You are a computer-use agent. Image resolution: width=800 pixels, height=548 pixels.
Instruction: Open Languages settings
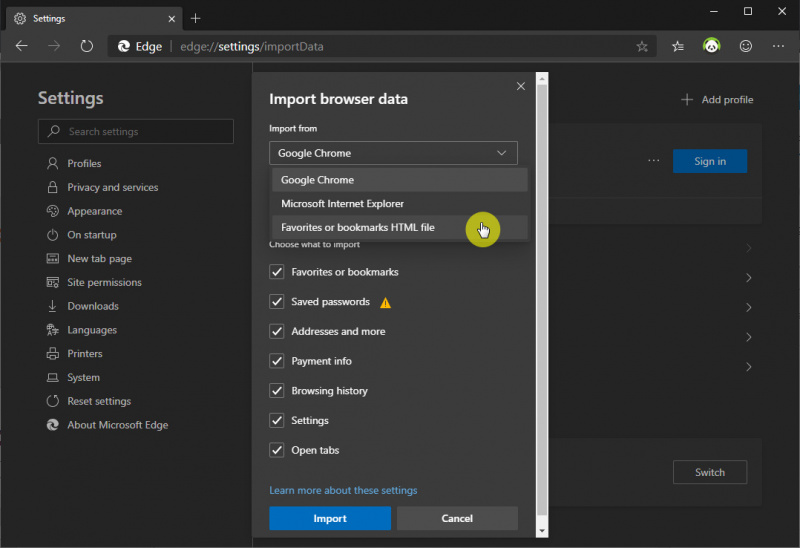point(82,330)
